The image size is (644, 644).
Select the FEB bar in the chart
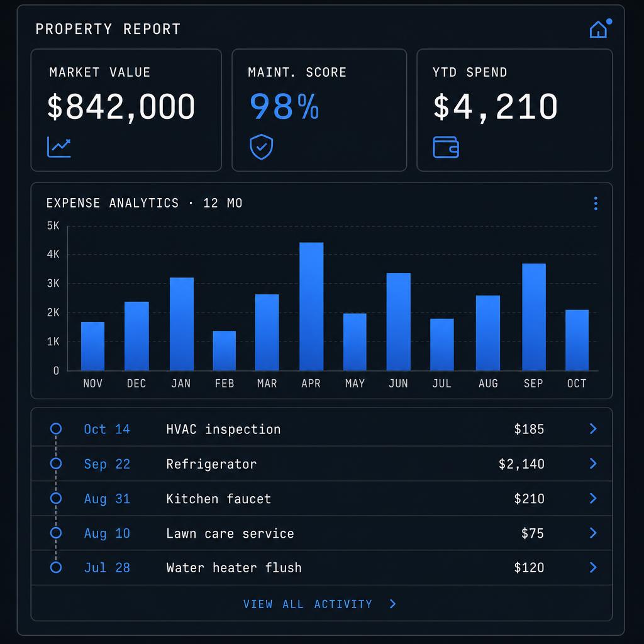tap(225, 351)
